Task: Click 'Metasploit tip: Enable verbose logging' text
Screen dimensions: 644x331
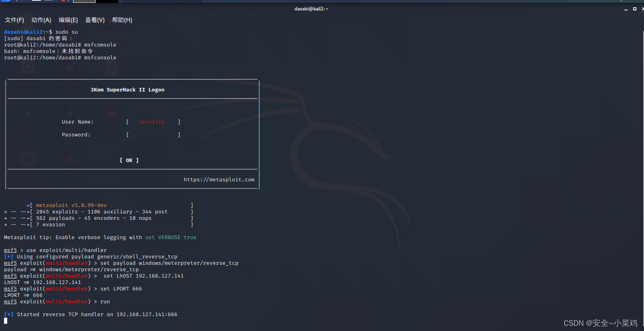Action: click(x=73, y=238)
